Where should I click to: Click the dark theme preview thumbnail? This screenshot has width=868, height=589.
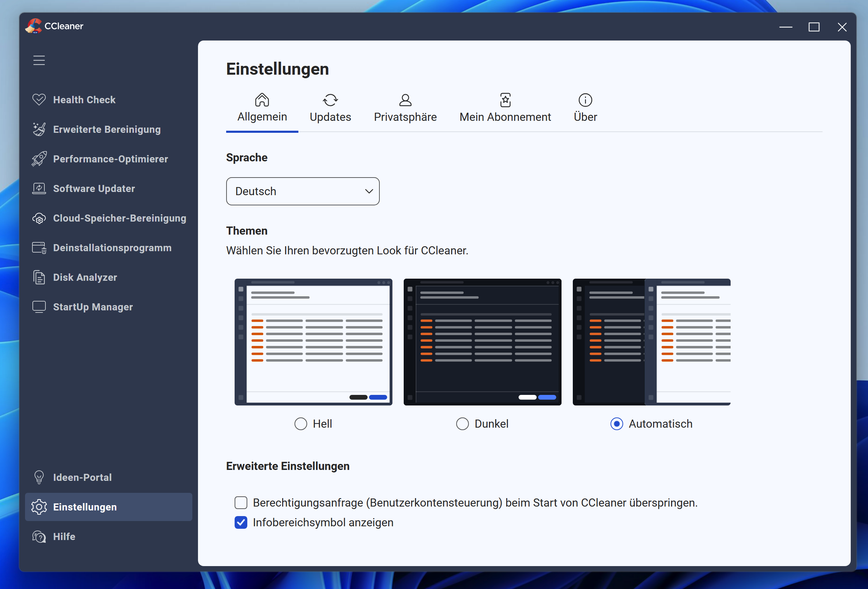[482, 342]
